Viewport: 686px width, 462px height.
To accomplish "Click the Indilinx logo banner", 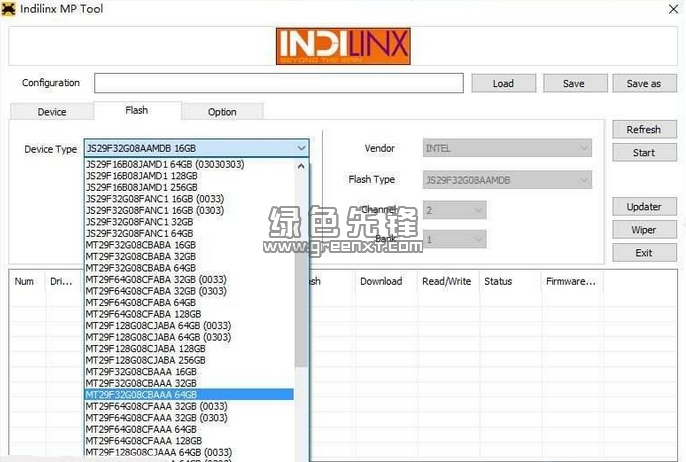I will pos(343,46).
